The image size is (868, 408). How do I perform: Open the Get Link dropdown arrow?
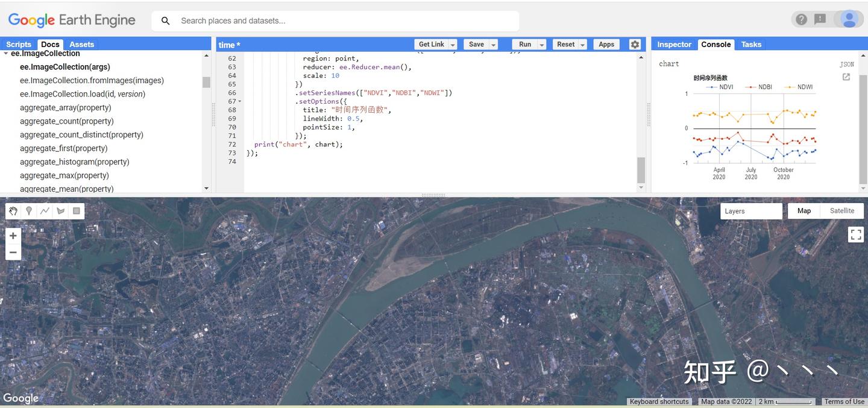point(453,45)
